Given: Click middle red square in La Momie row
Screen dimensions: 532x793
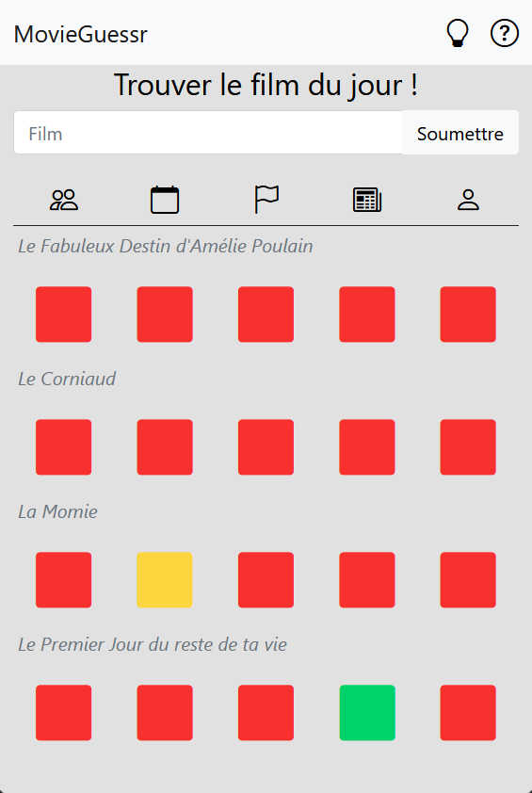Looking at the screenshot, I should tap(266, 579).
